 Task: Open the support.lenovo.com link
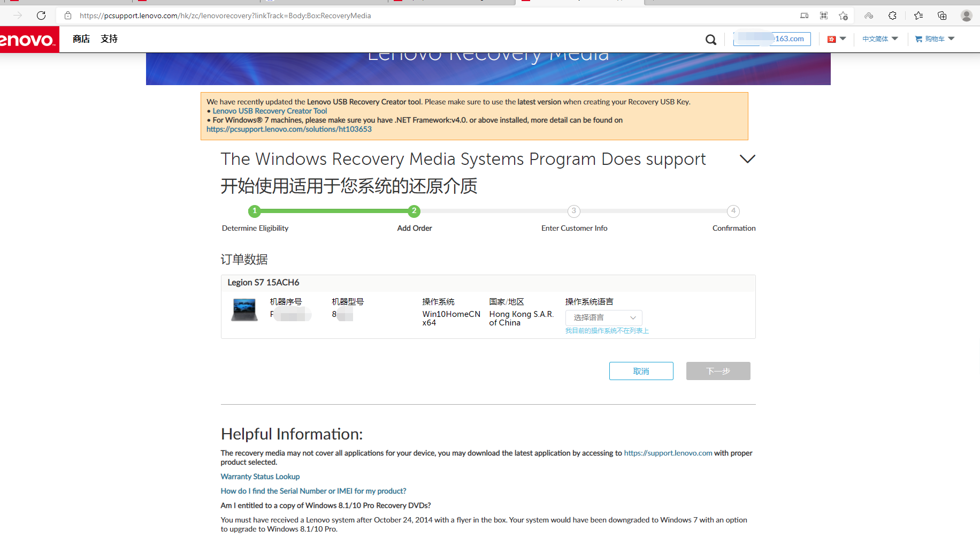tap(668, 453)
